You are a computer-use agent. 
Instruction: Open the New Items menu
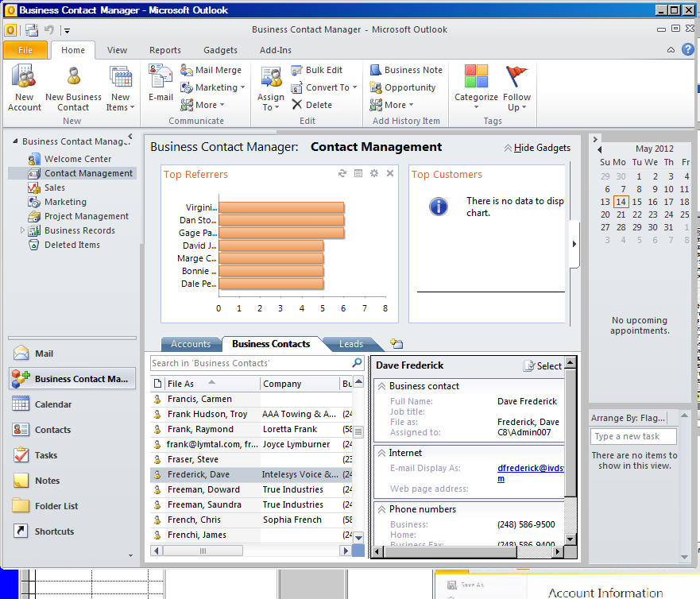tap(120, 88)
